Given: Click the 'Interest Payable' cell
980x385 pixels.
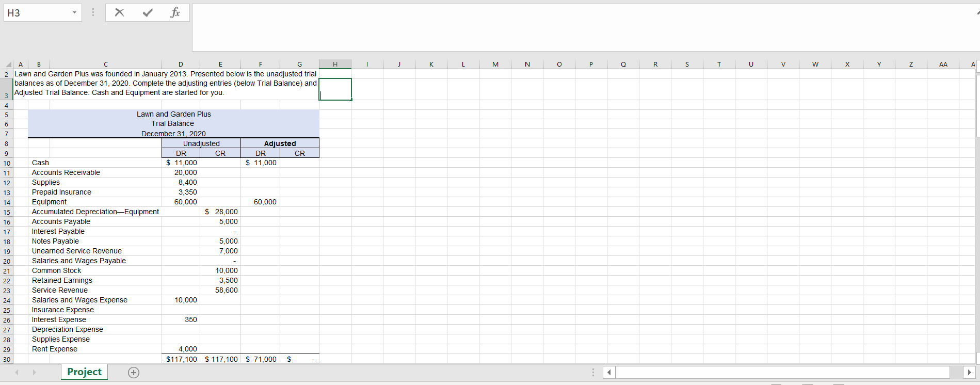Looking at the screenshot, I should (58, 231).
